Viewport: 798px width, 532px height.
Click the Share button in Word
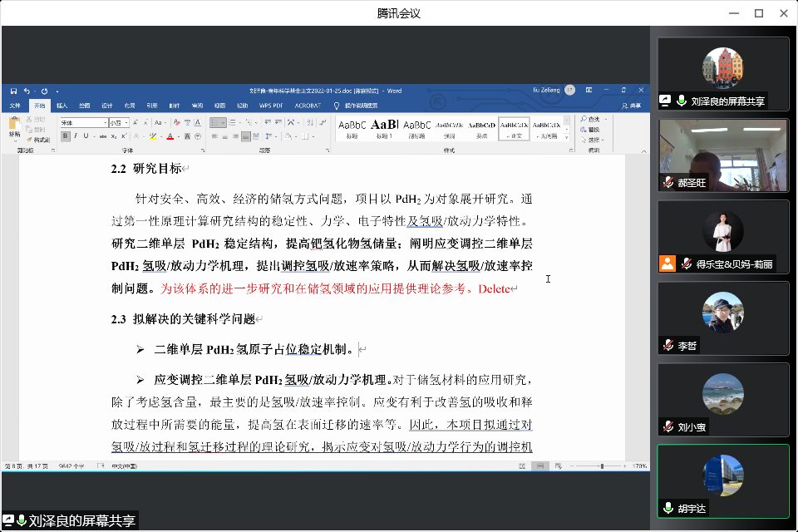(x=632, y=106)
